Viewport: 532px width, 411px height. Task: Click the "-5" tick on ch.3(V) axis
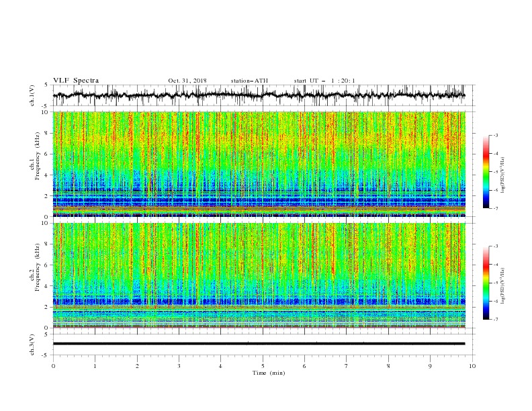tap(45, 355)
